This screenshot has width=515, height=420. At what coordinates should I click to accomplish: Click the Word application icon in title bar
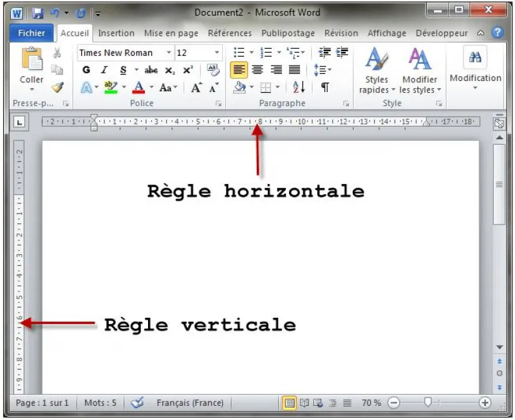point(17,14)
